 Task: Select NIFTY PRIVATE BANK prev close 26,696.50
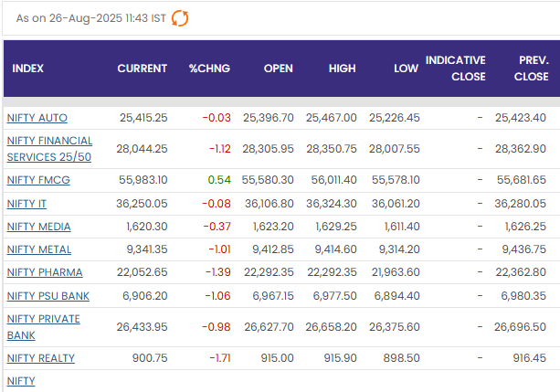520,327
